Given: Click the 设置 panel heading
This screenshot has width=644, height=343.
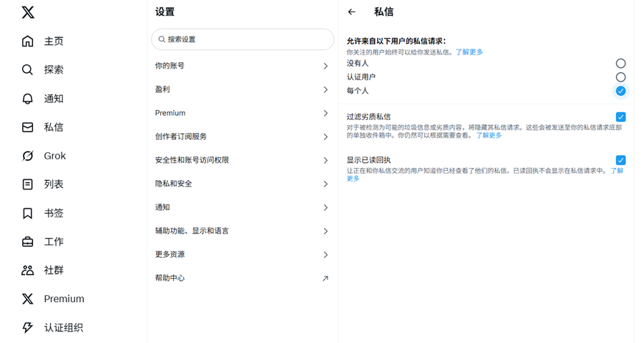Looking at the screenshot, I should (165, 12).
